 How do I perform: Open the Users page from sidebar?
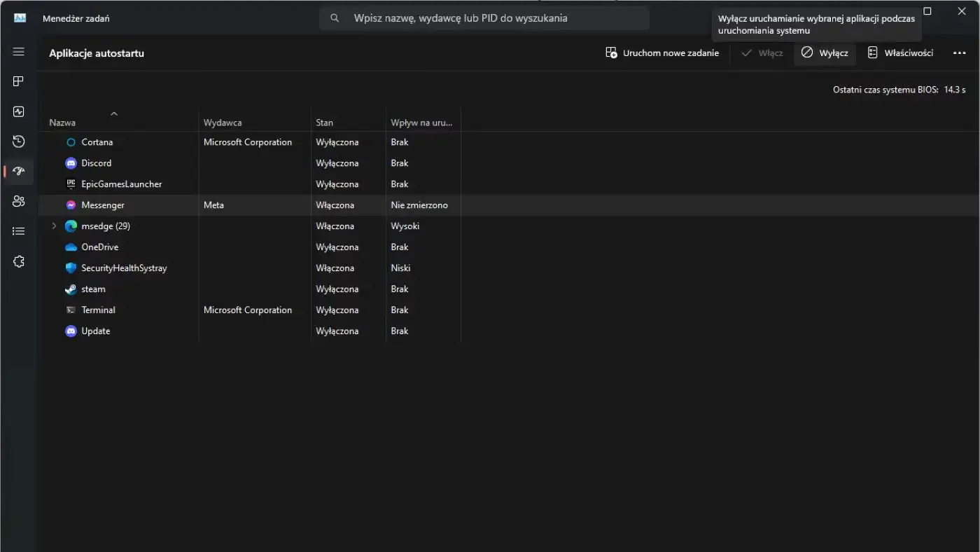pyautogui.click(x=19, y=201)
